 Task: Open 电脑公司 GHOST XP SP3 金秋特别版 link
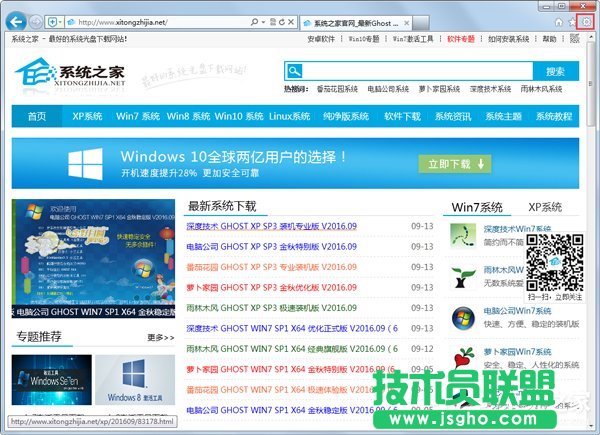[x=272, y=246]
